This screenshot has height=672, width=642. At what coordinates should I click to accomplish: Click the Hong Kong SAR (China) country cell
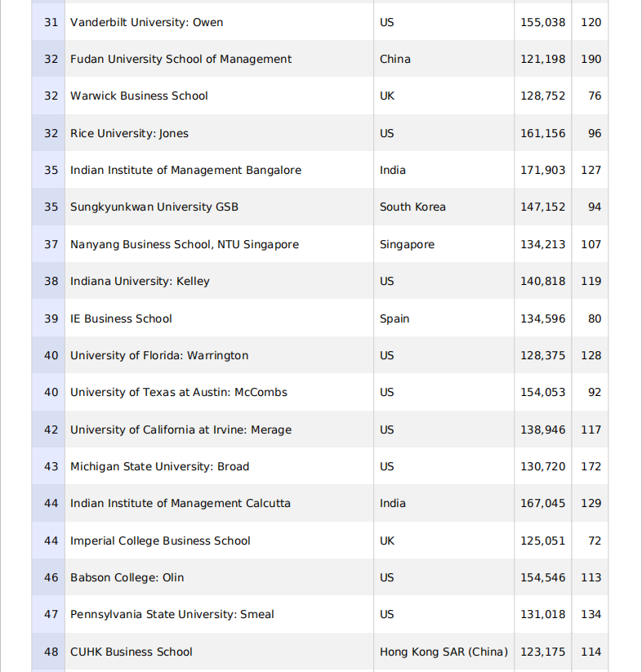pos(444,652)
